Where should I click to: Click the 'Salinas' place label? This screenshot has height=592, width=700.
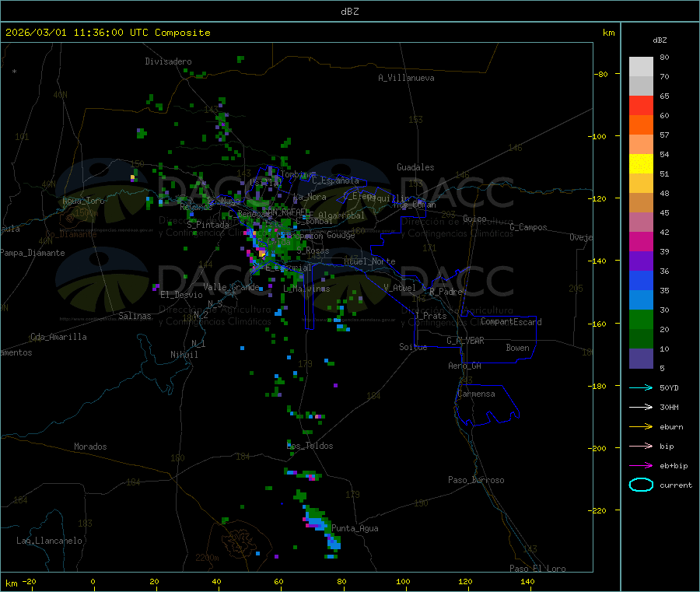click(x=135, y=316)
